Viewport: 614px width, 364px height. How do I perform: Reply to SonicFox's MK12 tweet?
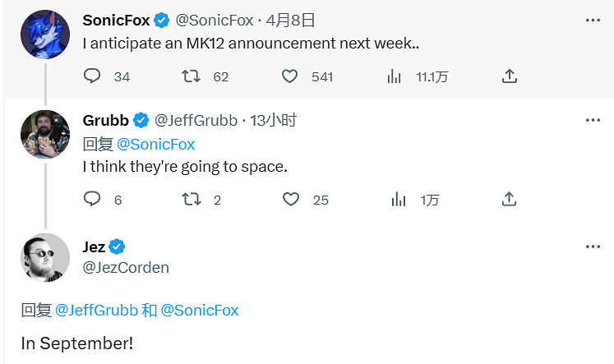point(93,76)
